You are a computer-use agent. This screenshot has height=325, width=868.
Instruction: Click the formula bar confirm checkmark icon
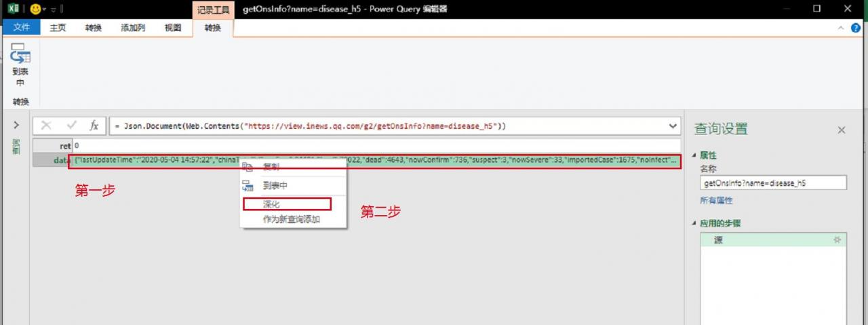tap(71, 126)
